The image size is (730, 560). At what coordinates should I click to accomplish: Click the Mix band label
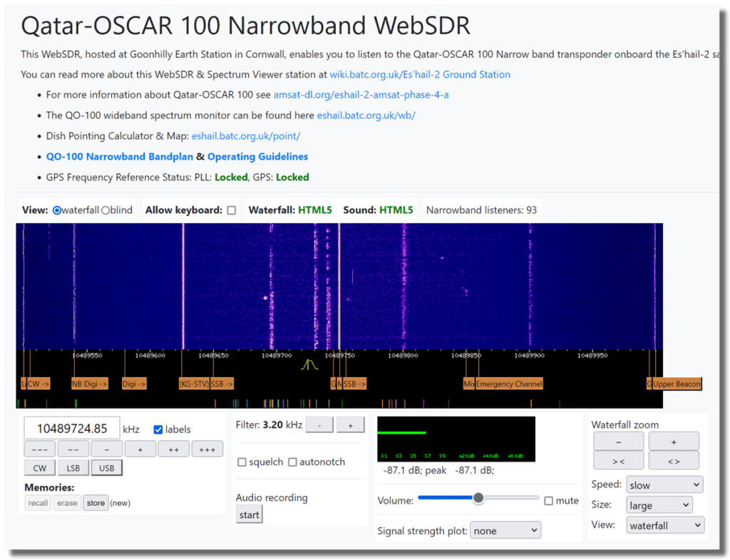point(469,384)
